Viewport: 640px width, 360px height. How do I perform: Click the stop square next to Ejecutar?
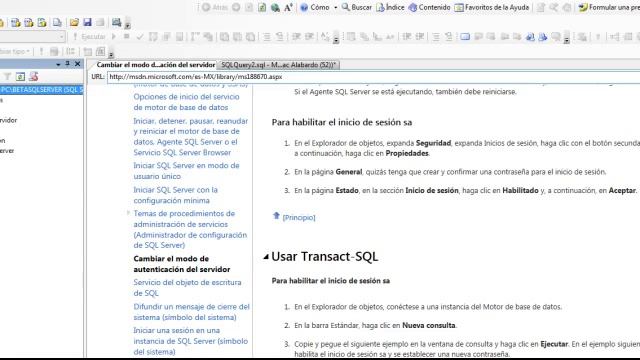(x=127, y=37)
